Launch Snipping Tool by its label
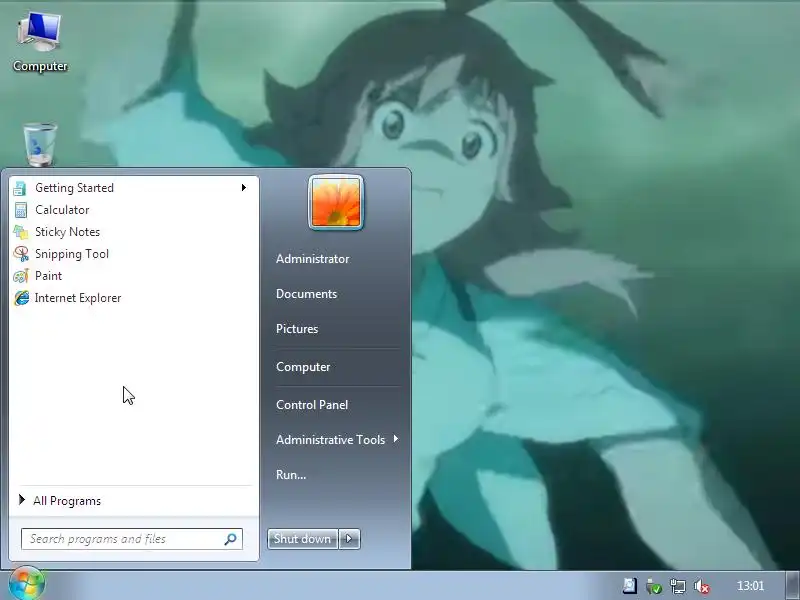Screen dimensions: 800x600 [72, 254]
